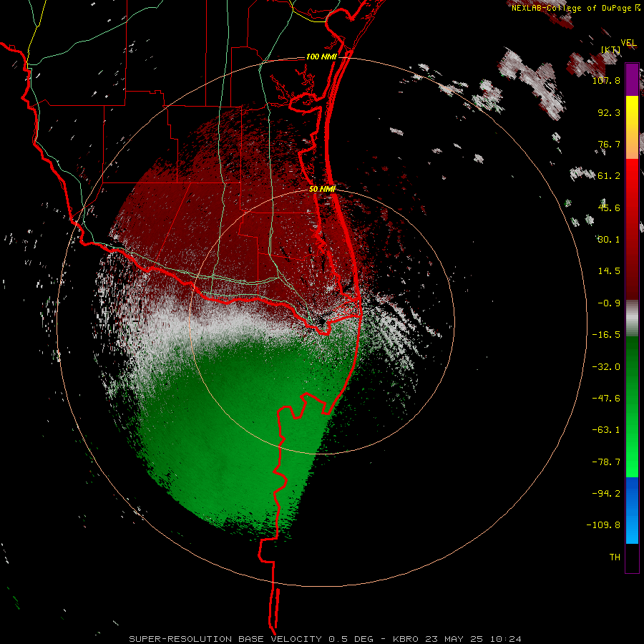Image resolution: width=644 pixels, height=644 pixels.
Task: Click the 76.7 value on velocity scale
Action: [609, 144]
